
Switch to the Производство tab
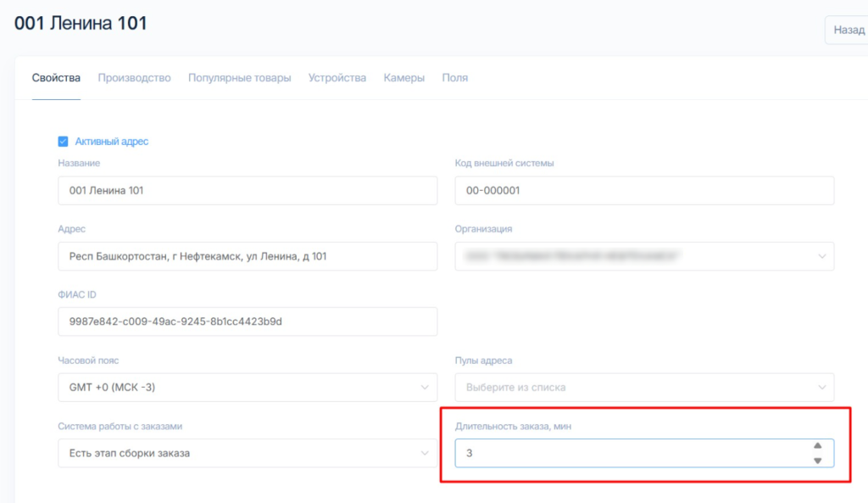[x=134, y=78]
